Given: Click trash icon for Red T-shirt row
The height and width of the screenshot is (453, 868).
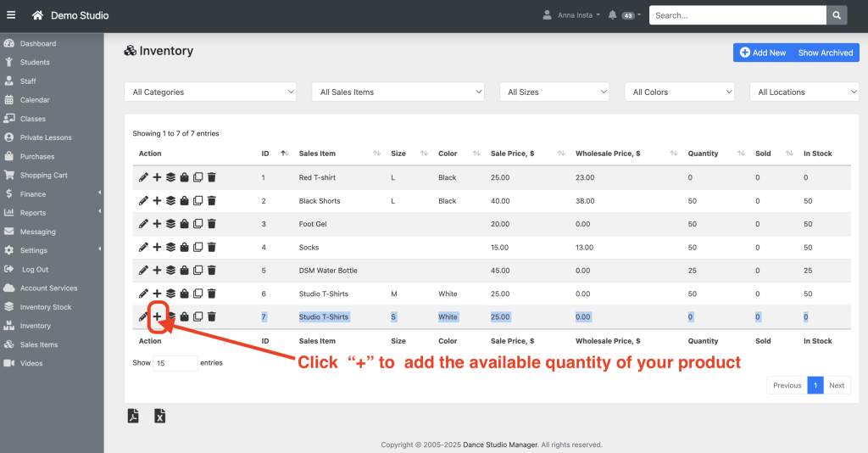Looking at the screenshot, I should [x=211, y=177].
